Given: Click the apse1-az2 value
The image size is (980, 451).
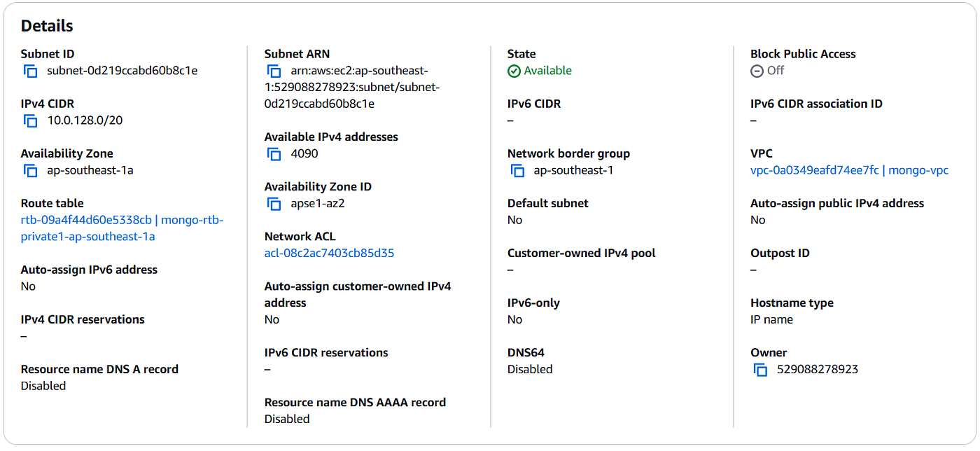Looking at the screenshot, I should (x=318, y=204).
